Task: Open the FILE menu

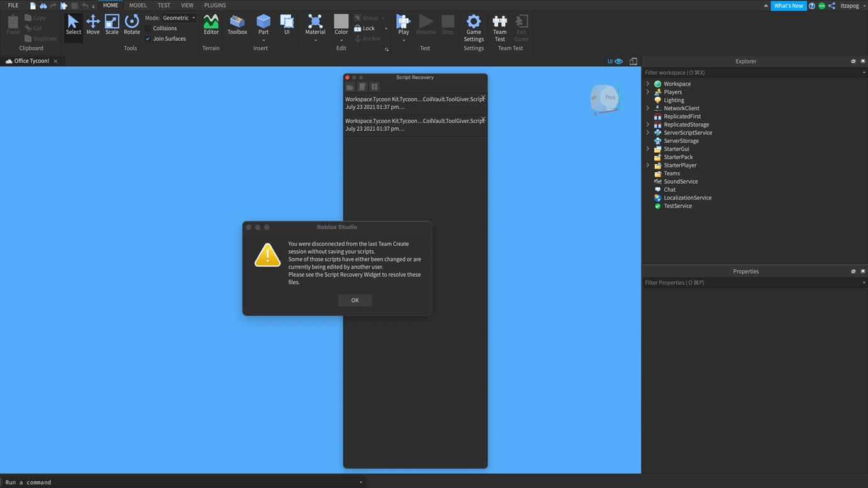Action: click(13, 6)
